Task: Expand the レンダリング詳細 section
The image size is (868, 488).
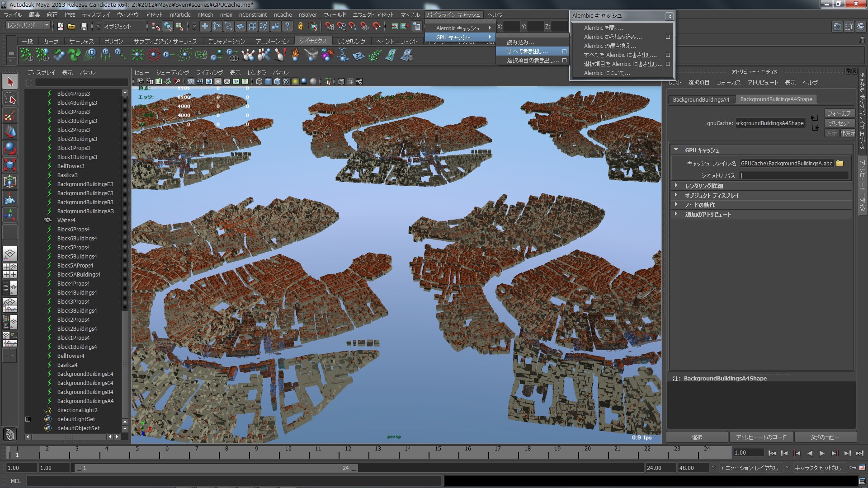Action: (x=676, y=186)
